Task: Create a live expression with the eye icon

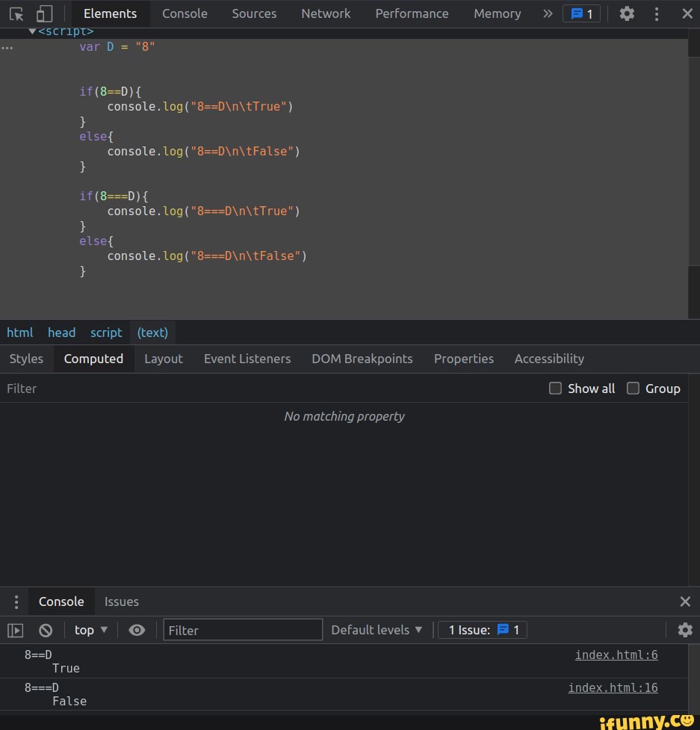Action: point(137,630)
